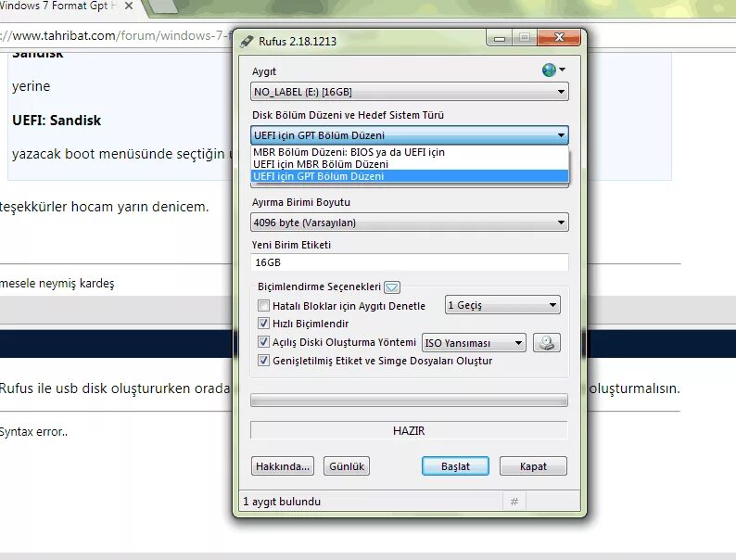Viewport: 736px width, 560px height.
Task: Uncheck Hızlı Biçimlendir quick format
Action: 264,324
